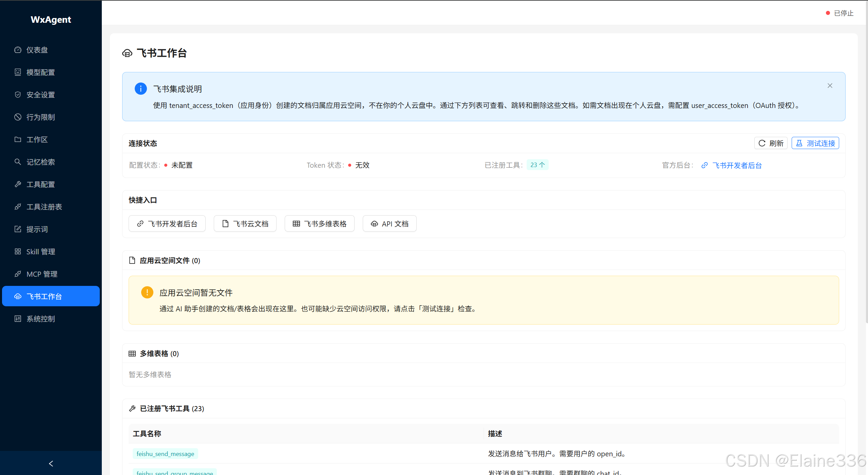Viewport: 868px width, 475px height.
Task: Click the plug icon beside MCP 管理
Action: point(18,274)
